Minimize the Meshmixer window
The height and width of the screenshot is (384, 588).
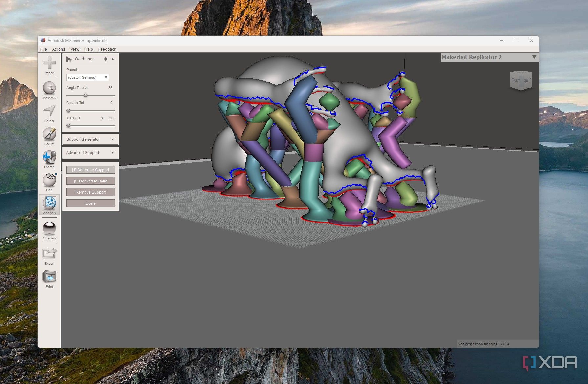[502, 40]
